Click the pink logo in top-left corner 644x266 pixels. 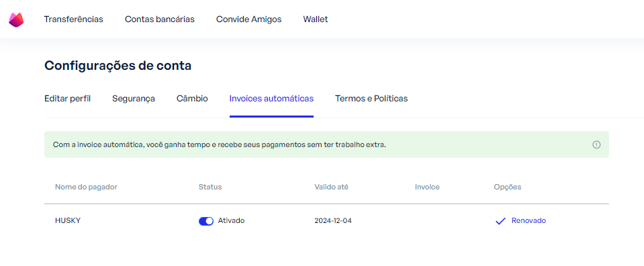coord(16,19)
